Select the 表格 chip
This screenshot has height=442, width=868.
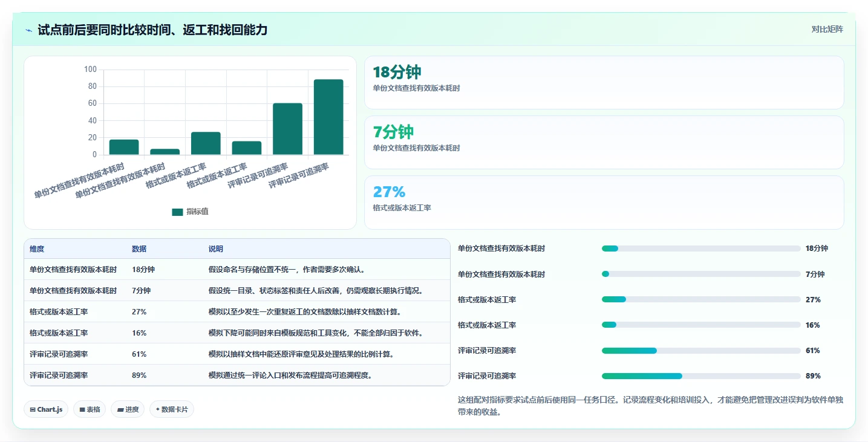point(90,409)
